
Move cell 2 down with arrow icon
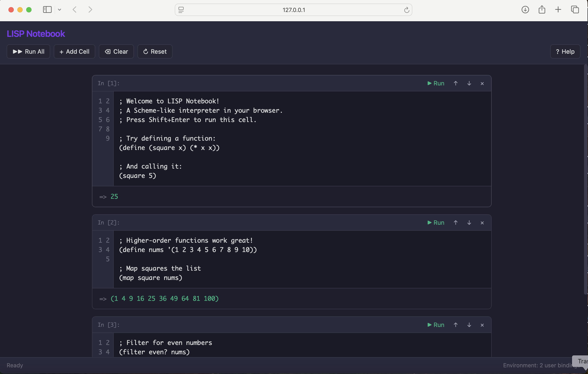tap(469, 223)
